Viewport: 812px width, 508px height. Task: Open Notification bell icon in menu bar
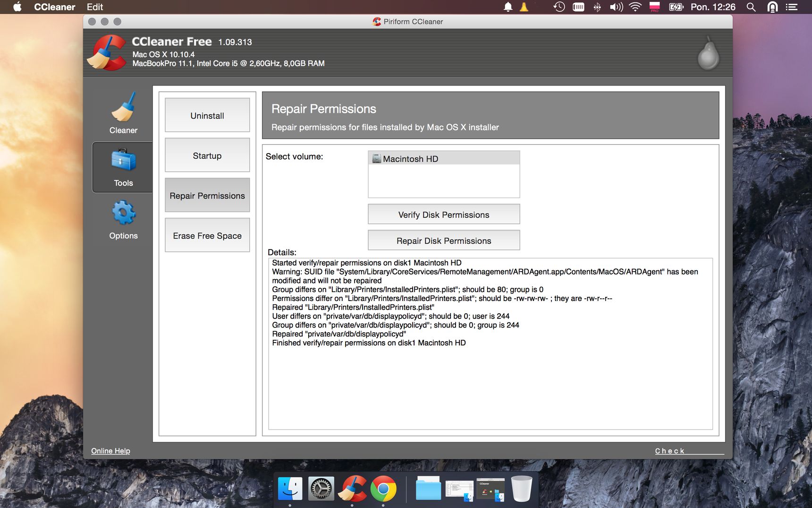(x=508, y=7)
